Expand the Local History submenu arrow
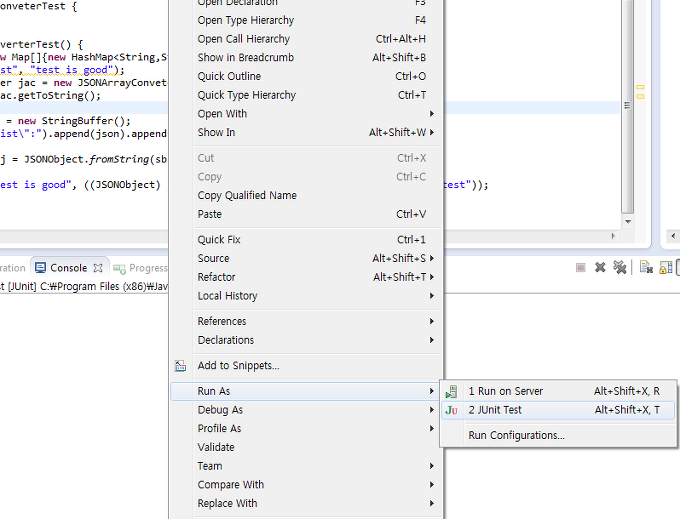680x519 pixels. pos(432,296)
